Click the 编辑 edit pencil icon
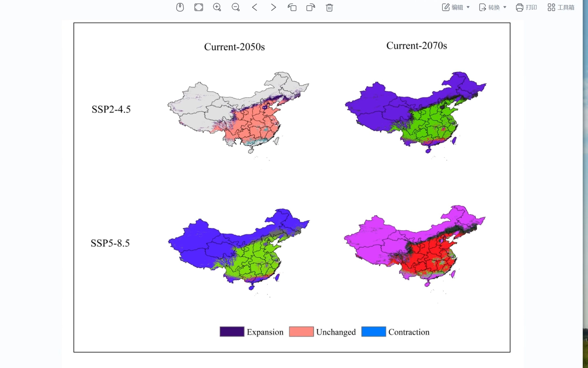The image size is (588, 368). (446, 7)
